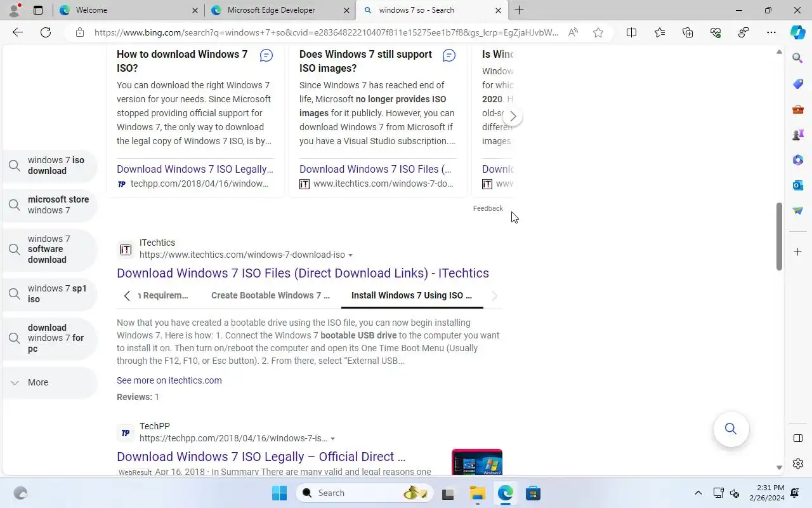The height and width of the screenshot is (508, 812).
Task: Show previous ITechtics section tabs
Action: click(x=127, y=296)
